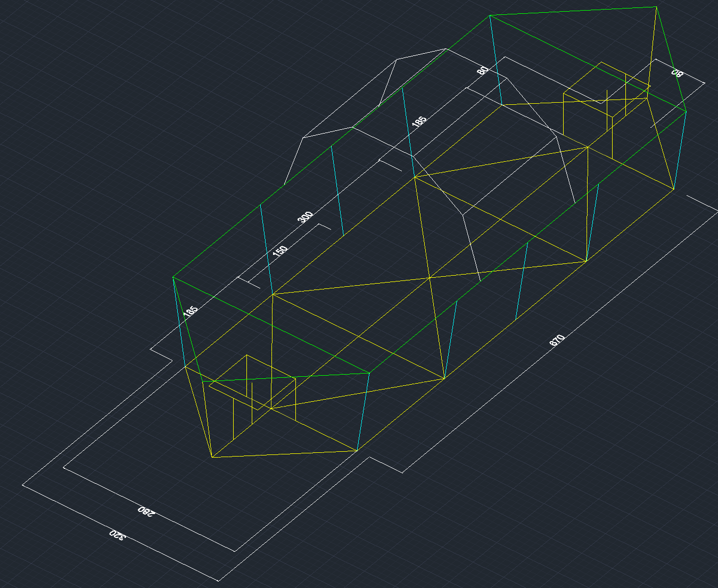Click the lower end of the 670 dimension line

point(402,472)
